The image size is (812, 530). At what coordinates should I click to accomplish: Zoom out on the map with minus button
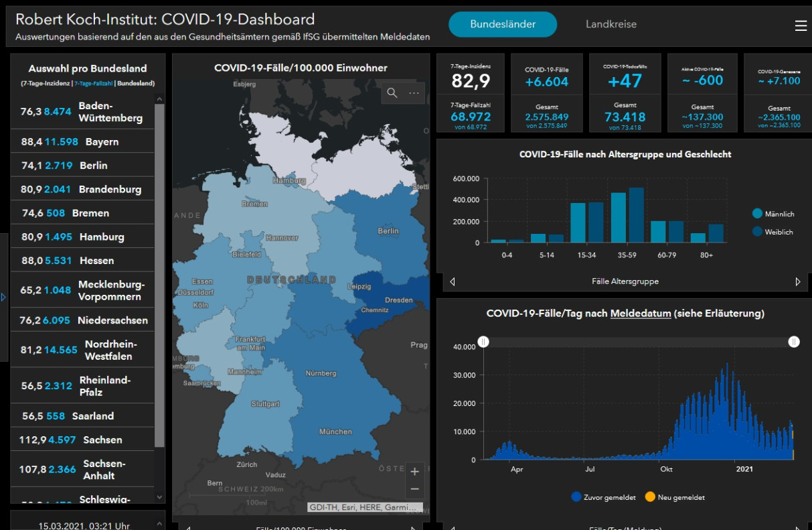(x=415, y=489)
